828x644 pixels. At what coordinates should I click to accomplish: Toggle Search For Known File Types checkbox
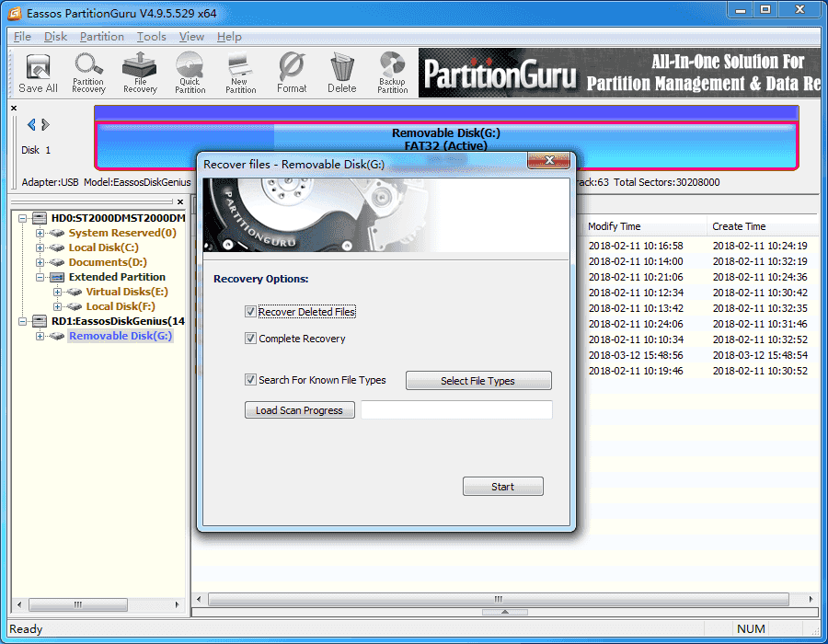click(x=250, y=379)
